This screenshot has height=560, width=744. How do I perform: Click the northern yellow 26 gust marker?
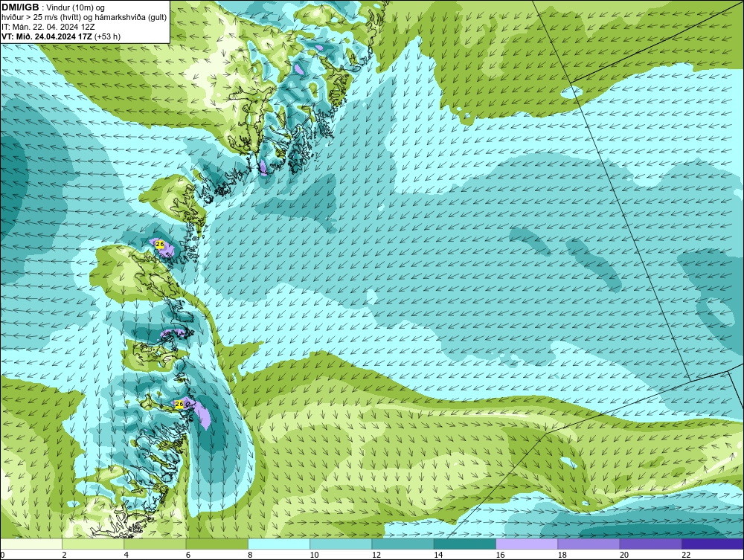pyautogui.click(x=159, y=244)
